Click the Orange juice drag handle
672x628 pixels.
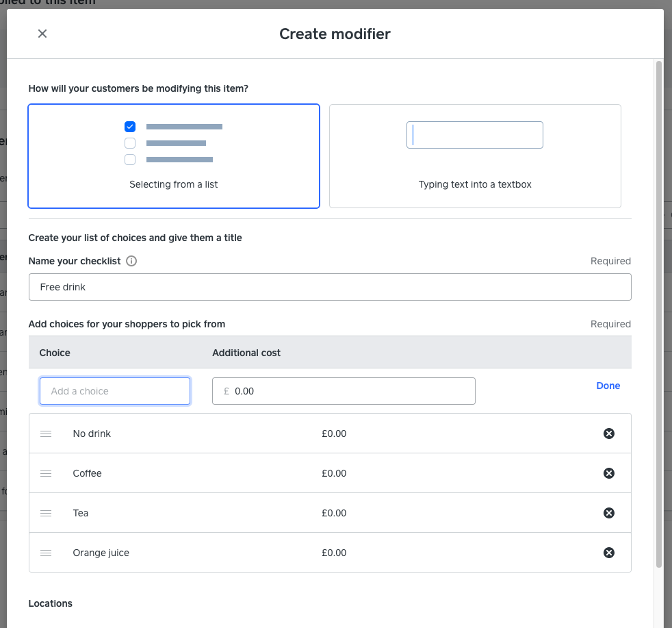(46, 553)
